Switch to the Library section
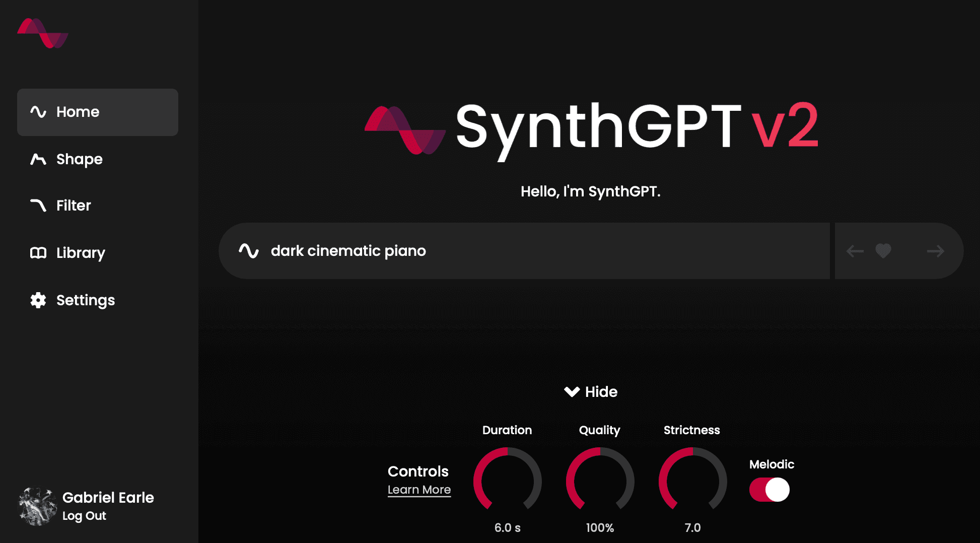This screenshot has width=980, height=543. click(80, 252)
